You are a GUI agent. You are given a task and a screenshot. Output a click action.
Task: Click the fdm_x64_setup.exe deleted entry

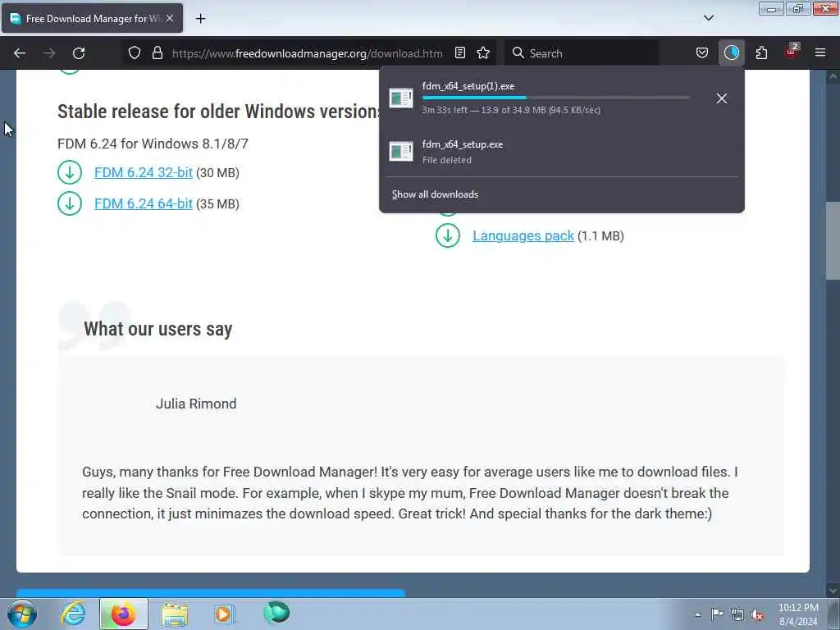tap(561, 152)
